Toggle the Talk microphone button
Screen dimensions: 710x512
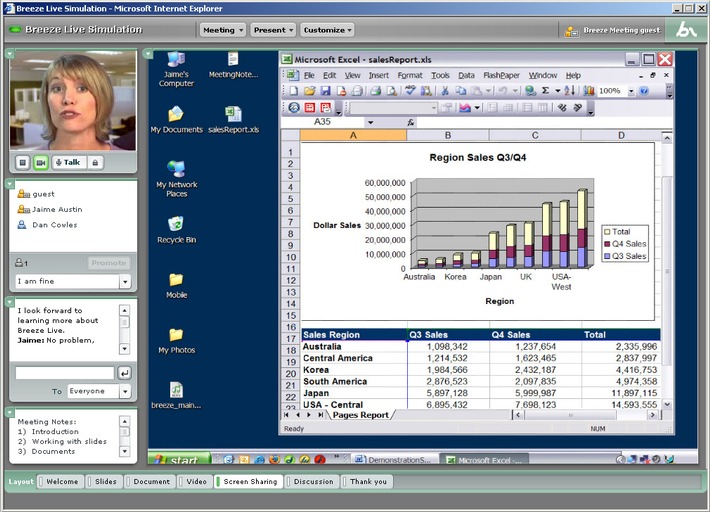tap(68, 163)
